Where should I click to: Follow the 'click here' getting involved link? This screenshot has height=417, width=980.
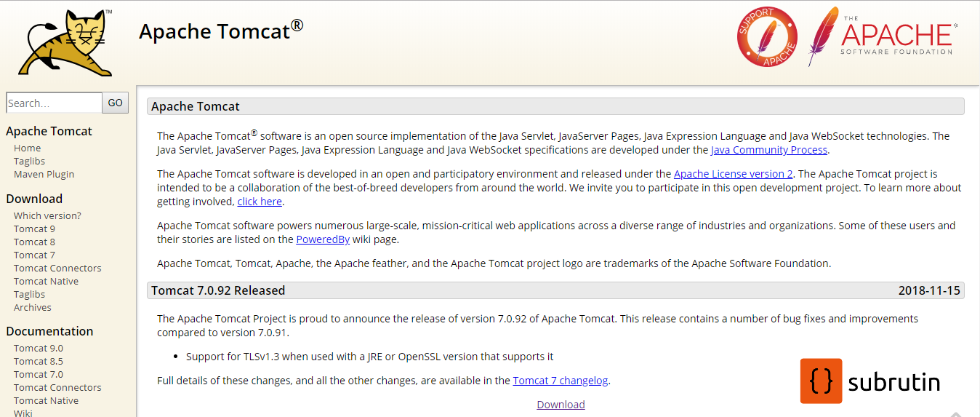(260, 202)
